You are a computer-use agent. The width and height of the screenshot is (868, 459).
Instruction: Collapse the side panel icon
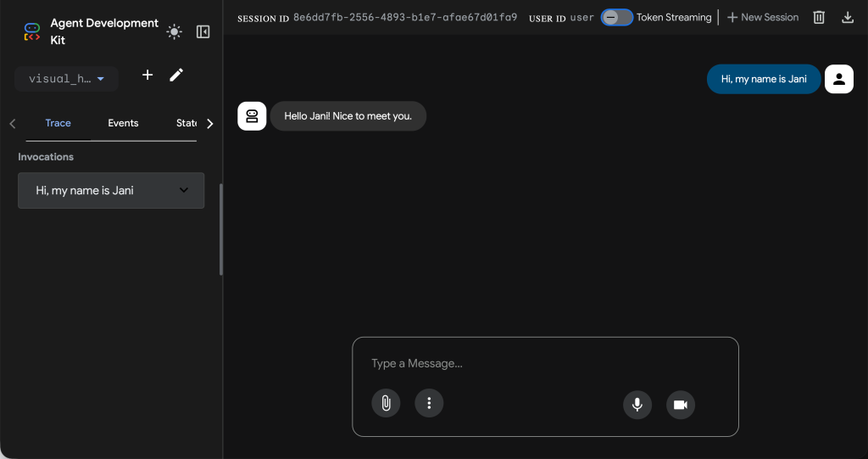click(x=203, y=32)
